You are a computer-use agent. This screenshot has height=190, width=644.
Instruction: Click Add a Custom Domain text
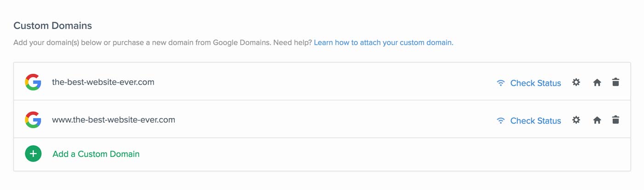[x=96, y=154]
